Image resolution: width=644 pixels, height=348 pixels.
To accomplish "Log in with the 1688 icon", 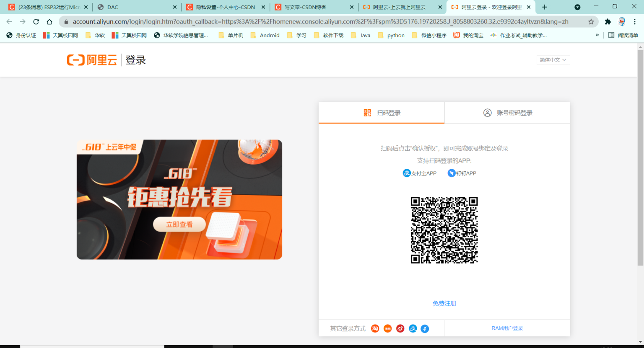I will 388,329.
